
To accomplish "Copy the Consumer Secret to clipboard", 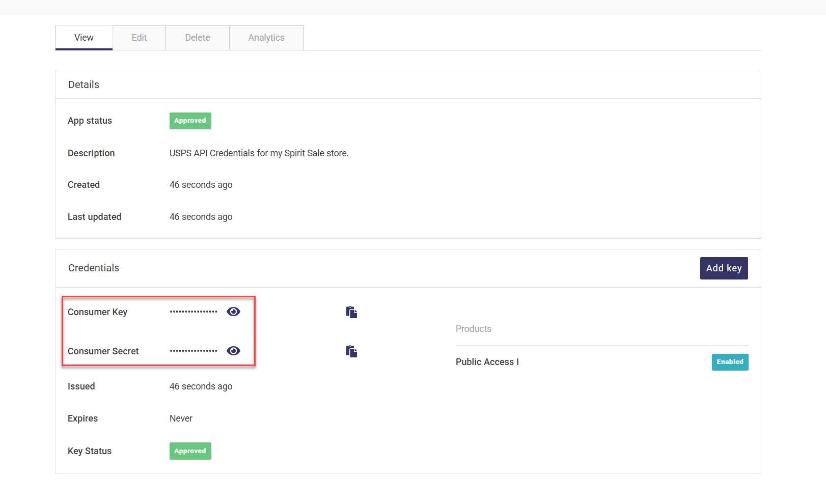I will pos(351,351).
